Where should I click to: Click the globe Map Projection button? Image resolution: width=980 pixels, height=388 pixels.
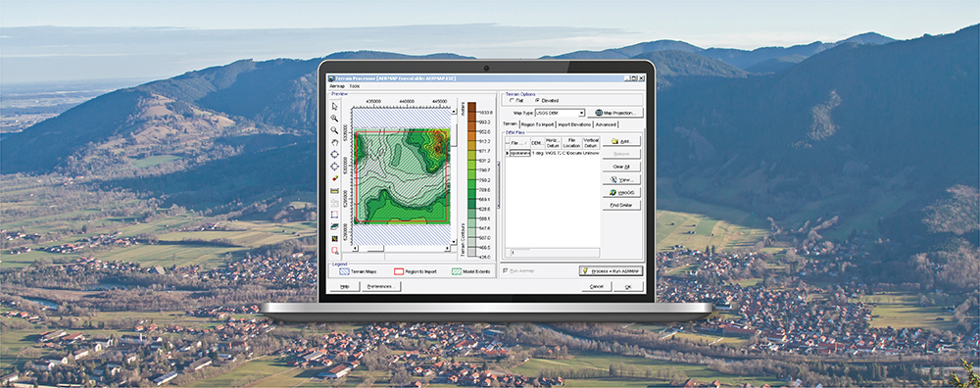pyautogui.click(x=615, y=113)
